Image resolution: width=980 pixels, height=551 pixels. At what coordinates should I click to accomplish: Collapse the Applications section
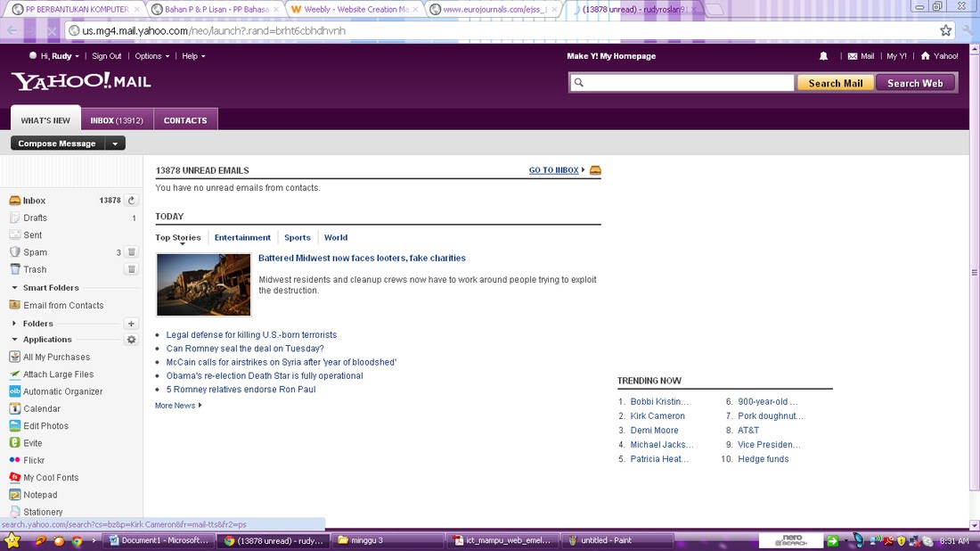click(14, 340)
